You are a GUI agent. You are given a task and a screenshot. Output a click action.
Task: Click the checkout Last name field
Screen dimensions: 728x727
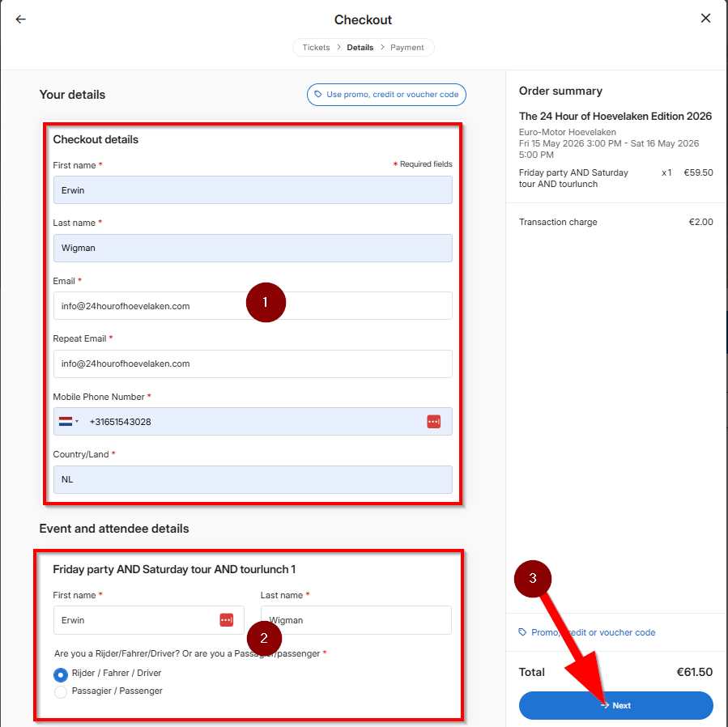[252, 248]
